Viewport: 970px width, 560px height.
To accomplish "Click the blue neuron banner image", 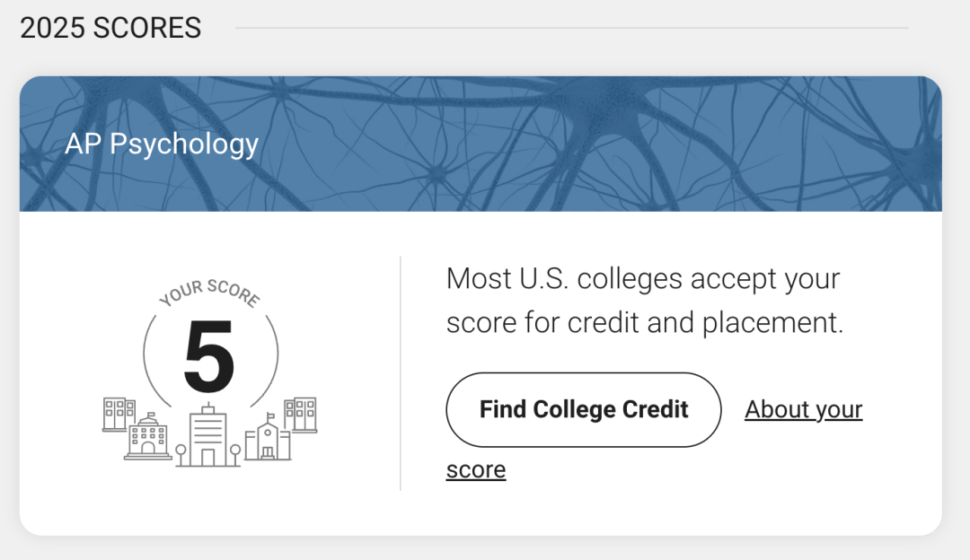I will (481, 144).
